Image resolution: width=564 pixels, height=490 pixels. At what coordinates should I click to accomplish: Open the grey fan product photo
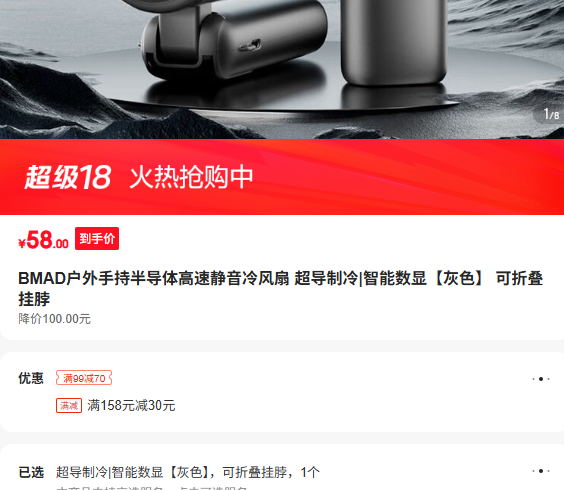point(282,69)
